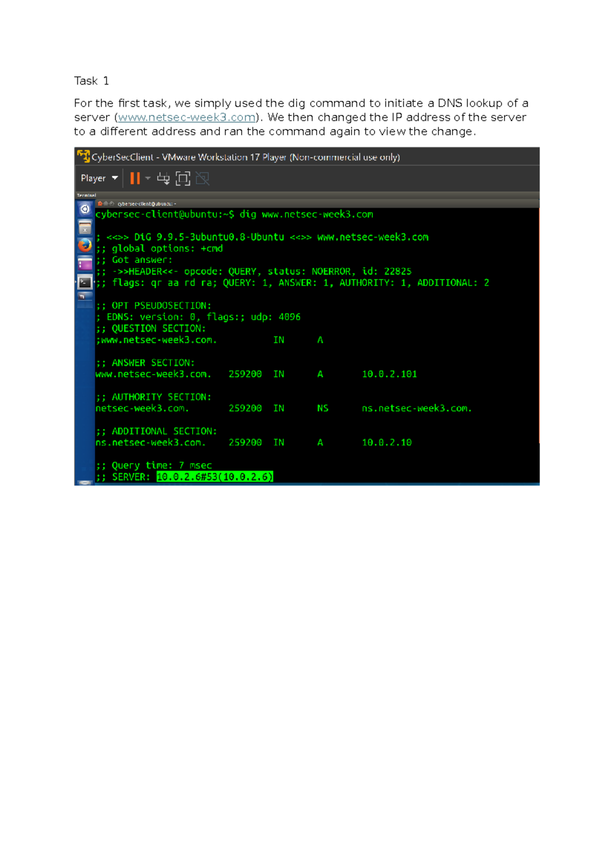Viewport: 614px width, 868px height.
Task: Click the 'global options: +cmd' line
Action: tap(159, 249)
